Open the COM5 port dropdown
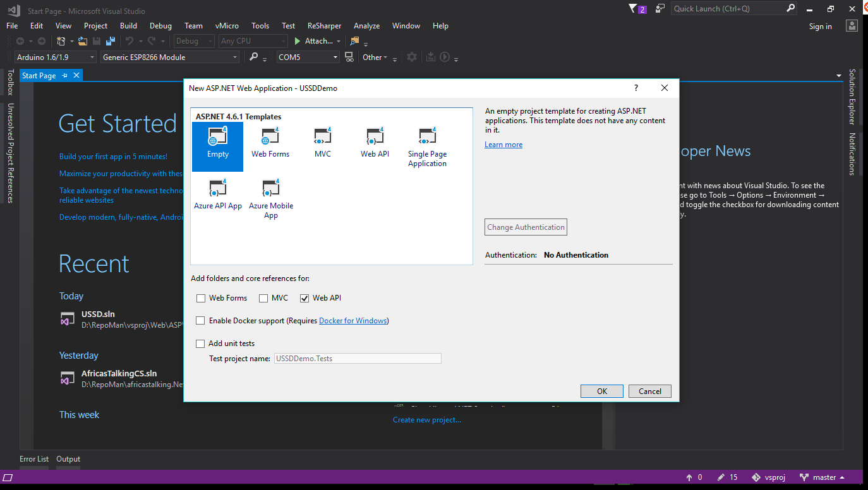 308,57
